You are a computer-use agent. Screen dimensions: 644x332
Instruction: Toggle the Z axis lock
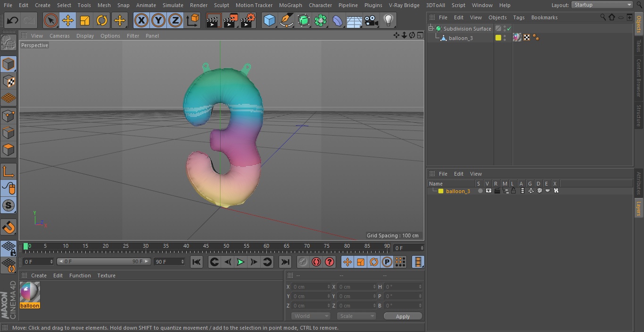coord(175,20)
